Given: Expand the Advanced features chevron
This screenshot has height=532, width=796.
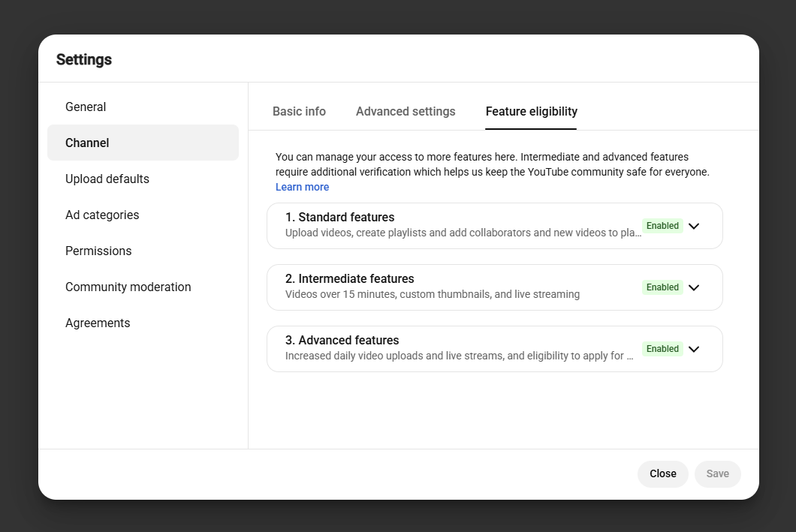Looking at the screenshot, I should pyautogui.click(x=693, y=349).
